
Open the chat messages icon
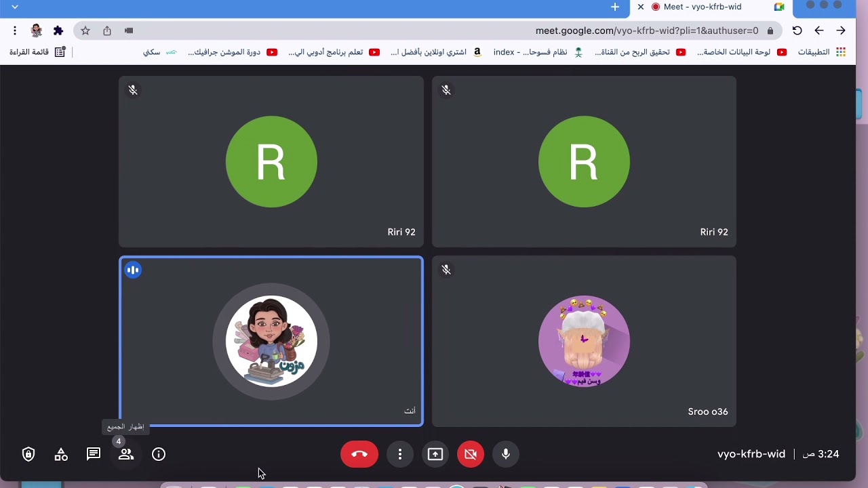pyautogui.click(x=94, y=454)
